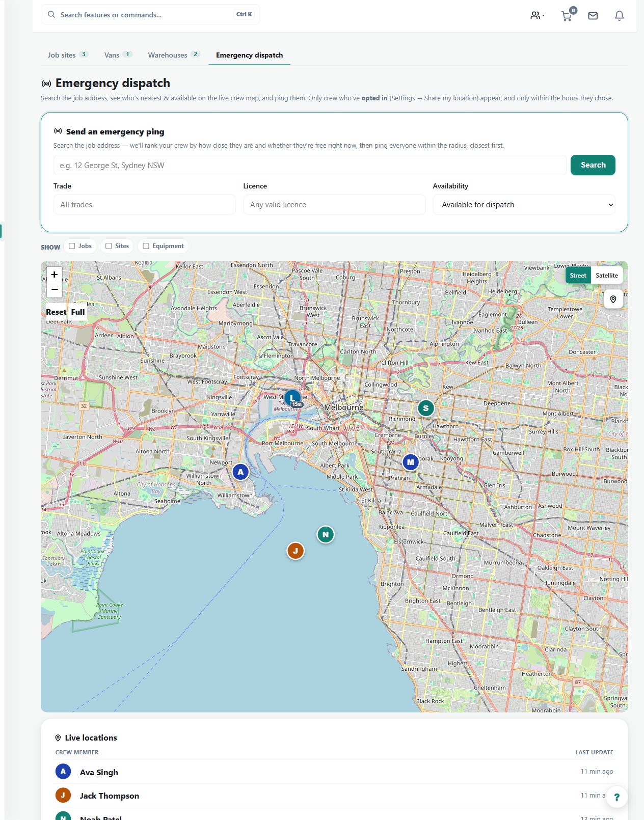Open the Licence selector field
Image resolution: width=644 pixels, height=820 pixels.
coord(334,205)
